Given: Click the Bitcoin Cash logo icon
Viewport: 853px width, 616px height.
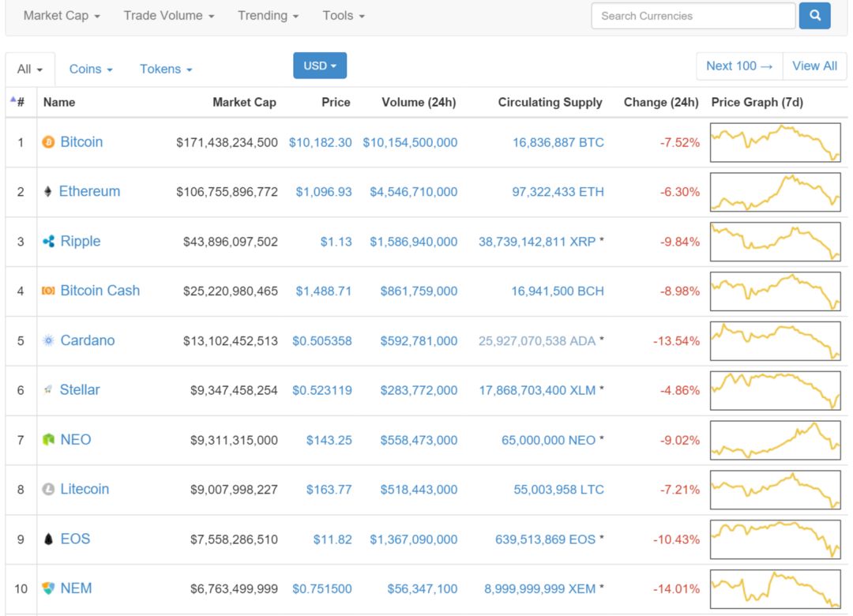Looking at the screenshot, I should click(48, 291).
